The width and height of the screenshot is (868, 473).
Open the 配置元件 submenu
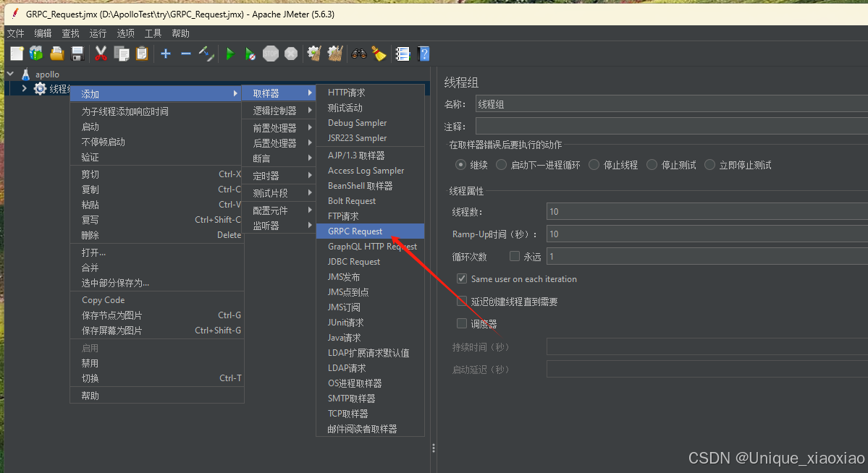[279, 210]
